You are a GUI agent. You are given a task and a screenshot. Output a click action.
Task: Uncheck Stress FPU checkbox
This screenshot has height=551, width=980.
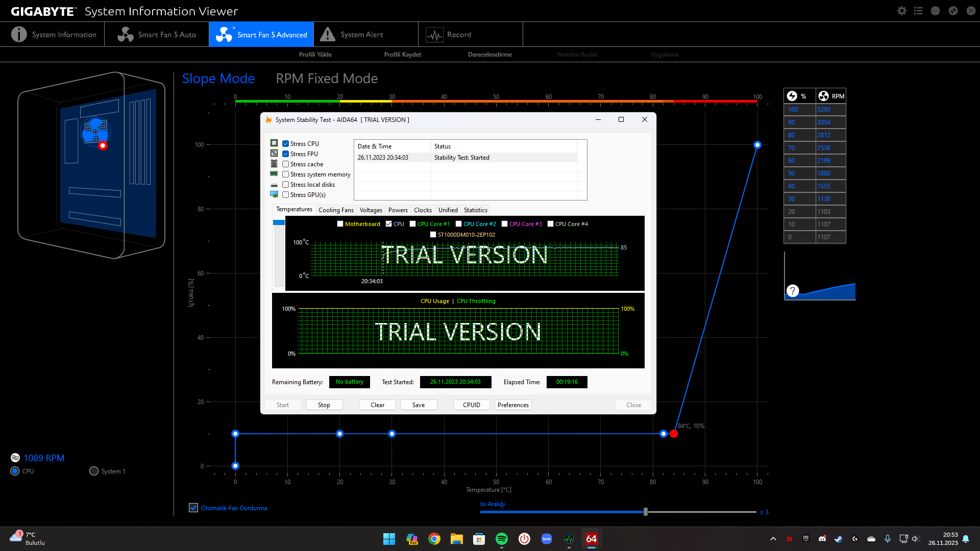pos(286,154)
